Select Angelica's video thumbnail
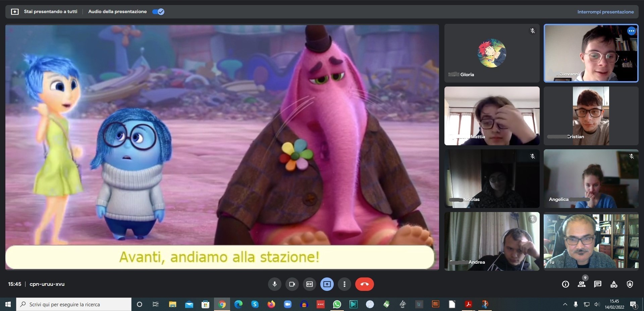This screenshot has height=311, width=644. (x=591, y=178)
